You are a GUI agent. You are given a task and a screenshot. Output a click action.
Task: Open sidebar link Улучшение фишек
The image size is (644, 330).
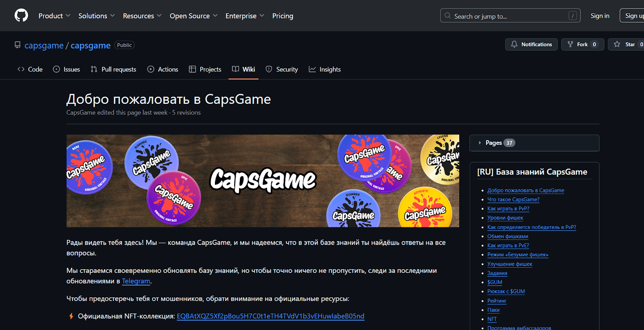(510, 264)
